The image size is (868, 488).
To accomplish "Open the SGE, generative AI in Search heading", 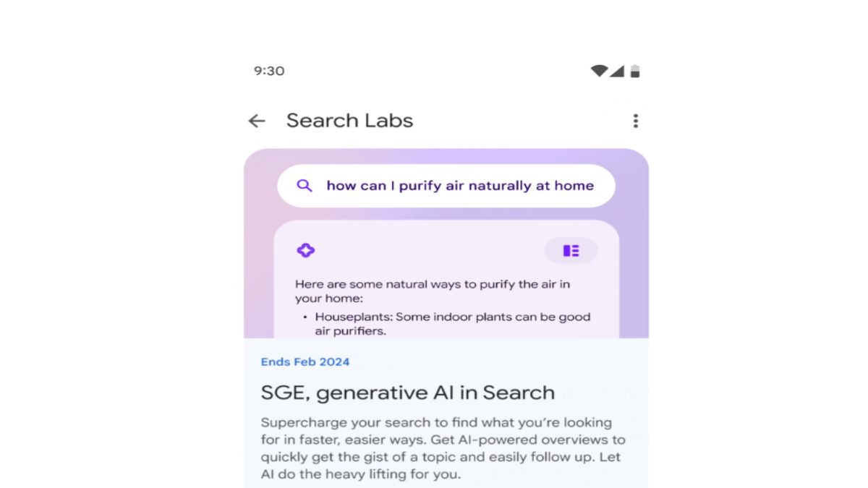I will pyautogui.click(x=408, y=393).
